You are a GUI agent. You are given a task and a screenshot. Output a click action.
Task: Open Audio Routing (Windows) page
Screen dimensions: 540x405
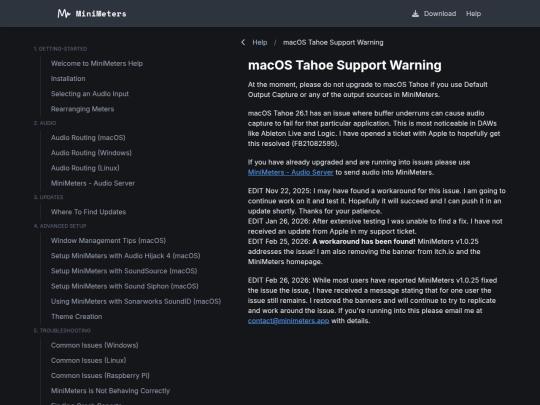pos(91,153)
